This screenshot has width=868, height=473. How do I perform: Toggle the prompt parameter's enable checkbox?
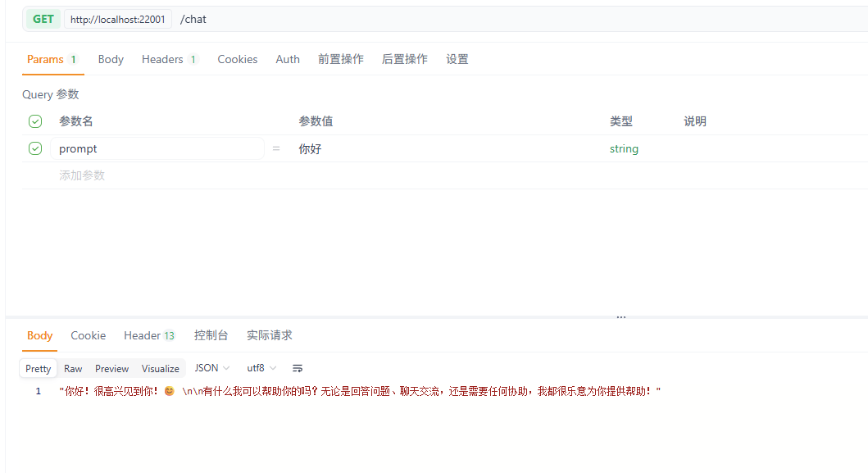(x=34, y=148)
